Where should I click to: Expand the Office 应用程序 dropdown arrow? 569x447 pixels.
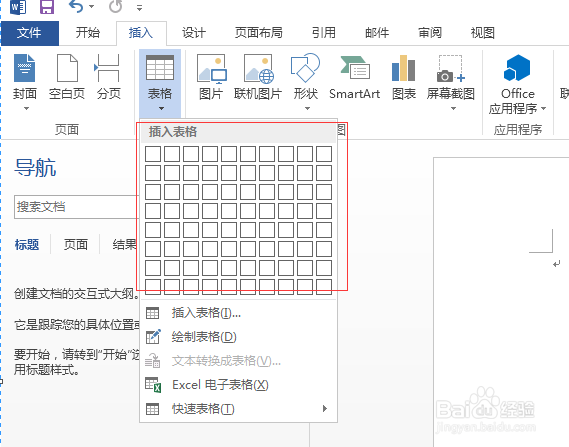point(544,108)
